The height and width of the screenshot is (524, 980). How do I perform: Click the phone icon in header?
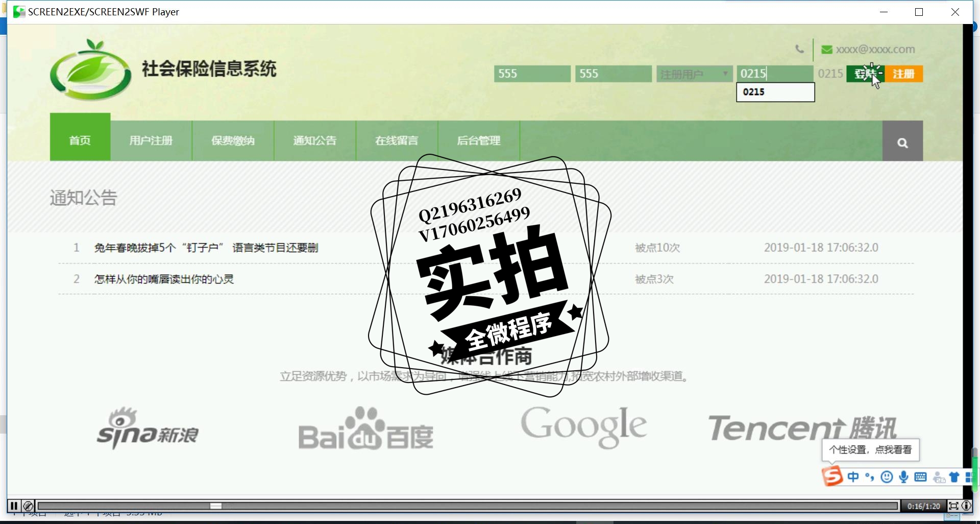799,49
